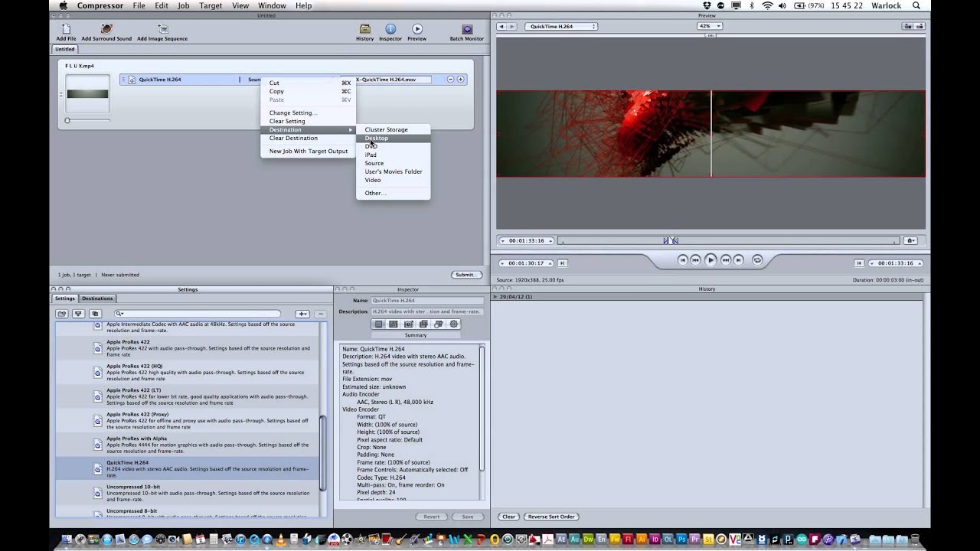
Task: Open the Inspector from toolbar
Action: coord(390,29)
